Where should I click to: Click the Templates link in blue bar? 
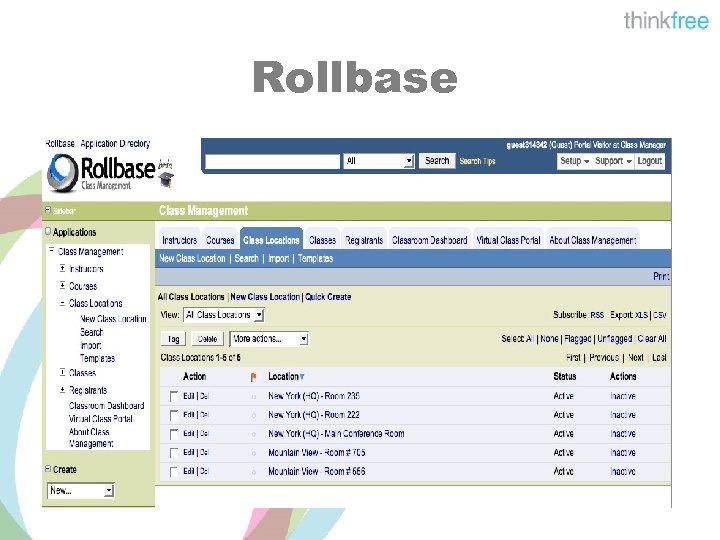(315, 259)
